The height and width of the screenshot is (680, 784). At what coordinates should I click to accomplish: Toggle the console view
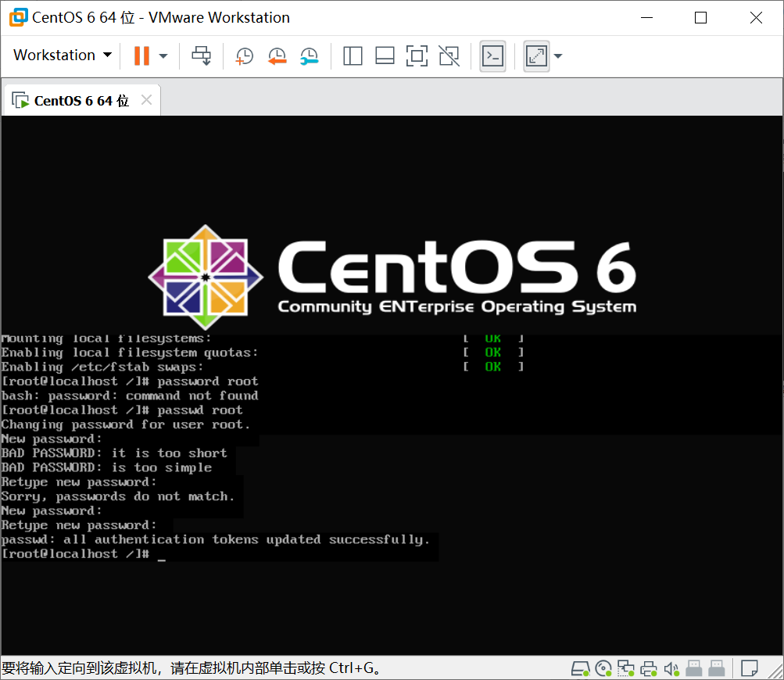click(492, 55)
